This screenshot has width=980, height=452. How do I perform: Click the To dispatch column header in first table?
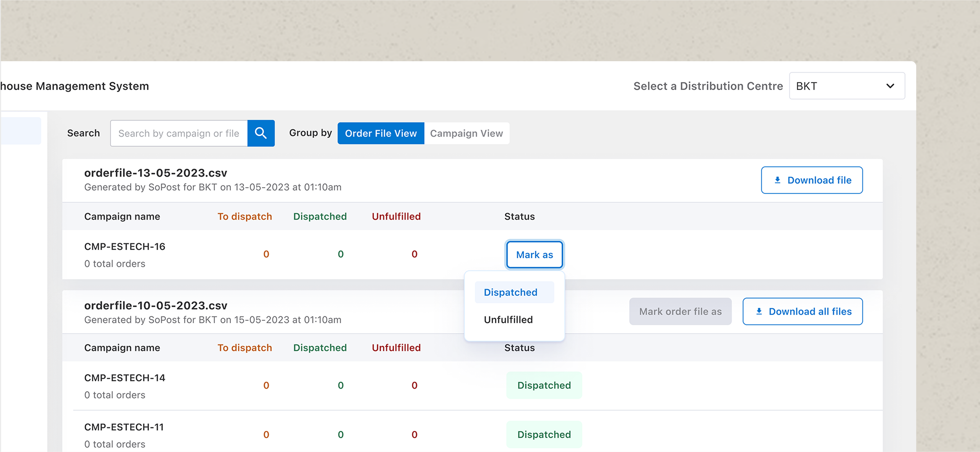coord(245,217)
